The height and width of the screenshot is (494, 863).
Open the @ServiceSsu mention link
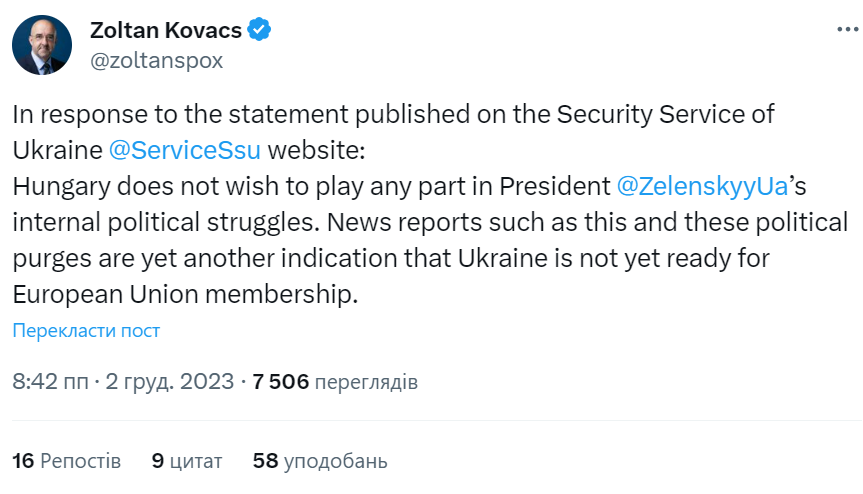[182, 150]
